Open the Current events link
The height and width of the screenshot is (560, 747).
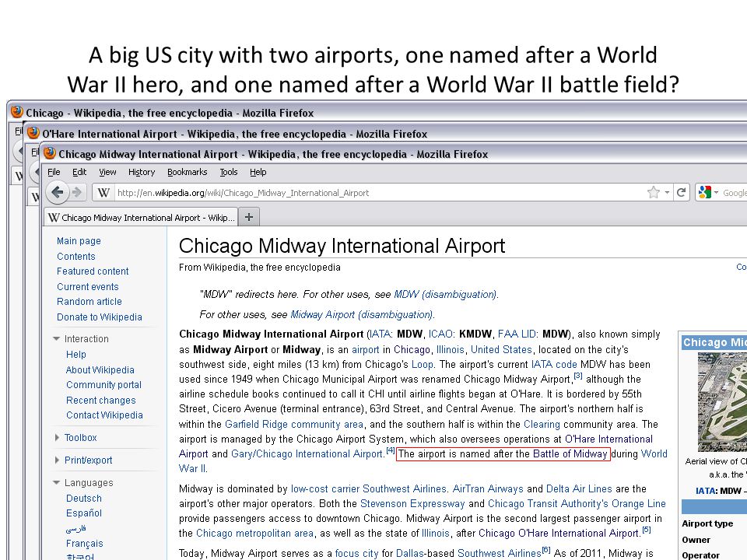click(x=88, y=287)
